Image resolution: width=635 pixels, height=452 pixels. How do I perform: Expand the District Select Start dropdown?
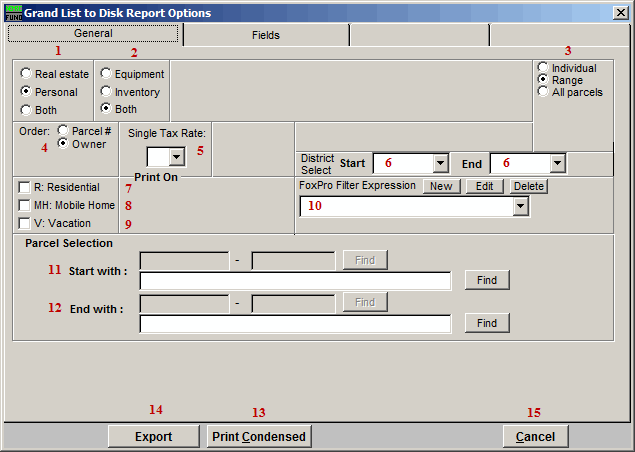[440, 163]
